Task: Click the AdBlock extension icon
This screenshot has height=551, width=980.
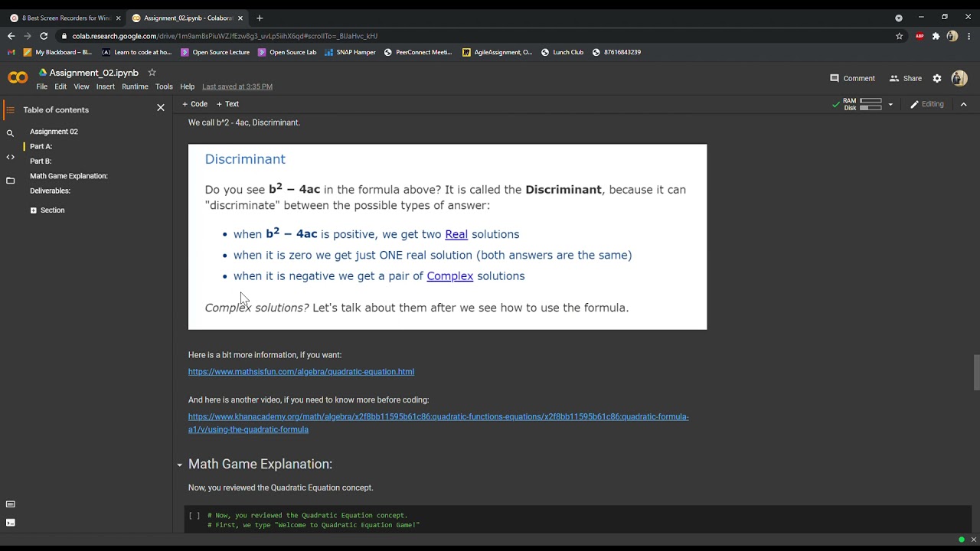Action: pos(920,36)
